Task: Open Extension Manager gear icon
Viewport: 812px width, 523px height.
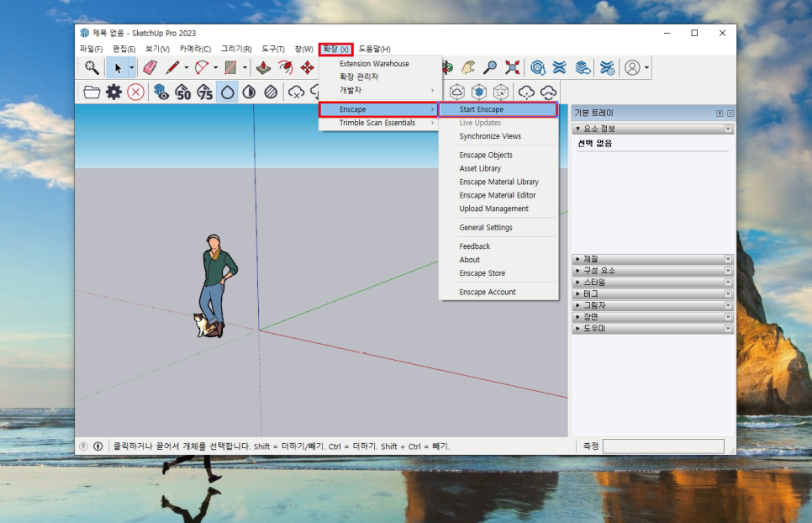Action: pyautogui.click(x=606, y=68)
